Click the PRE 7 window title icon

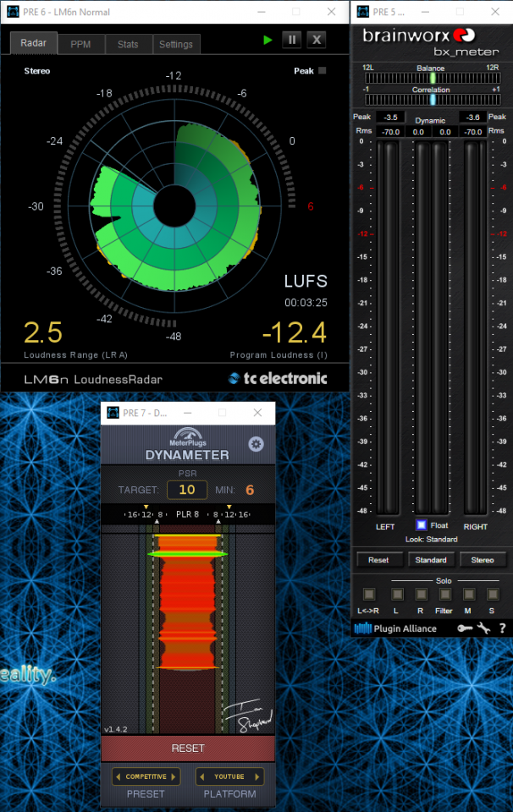pos(113,413)
